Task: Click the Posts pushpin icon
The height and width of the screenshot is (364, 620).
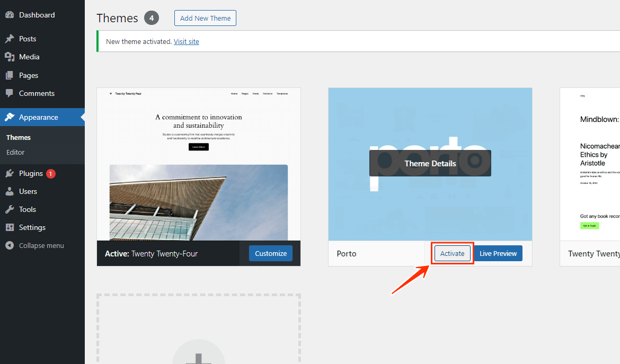Action: click(10, 39)
